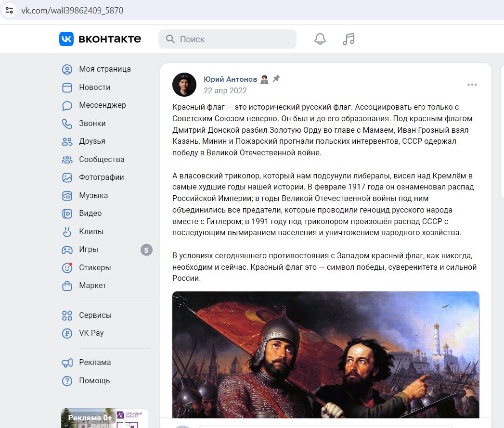Go to Моя страница

[105, 69]
